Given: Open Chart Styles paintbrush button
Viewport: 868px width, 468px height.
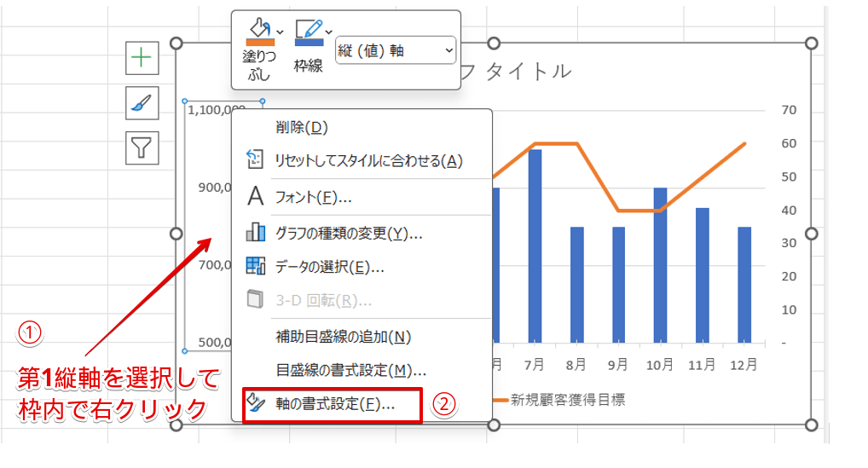Looking at the screenshot, I should tap(141, 102).
